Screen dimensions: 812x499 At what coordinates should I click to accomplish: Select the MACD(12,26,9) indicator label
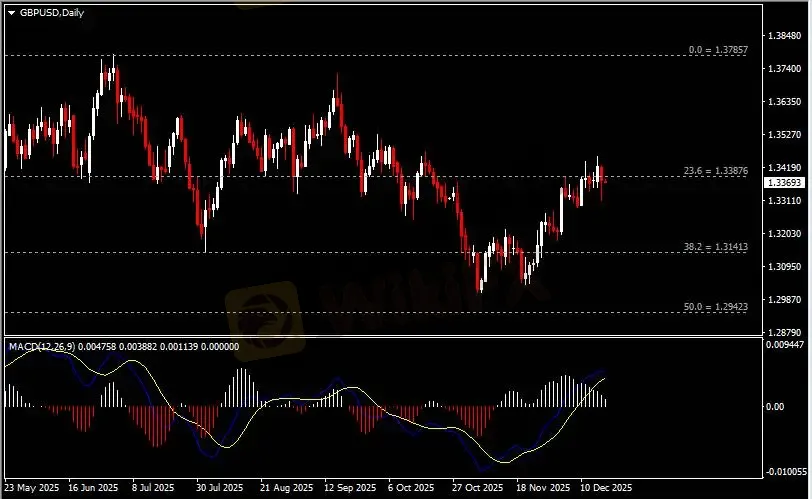[x=42, y=346]
